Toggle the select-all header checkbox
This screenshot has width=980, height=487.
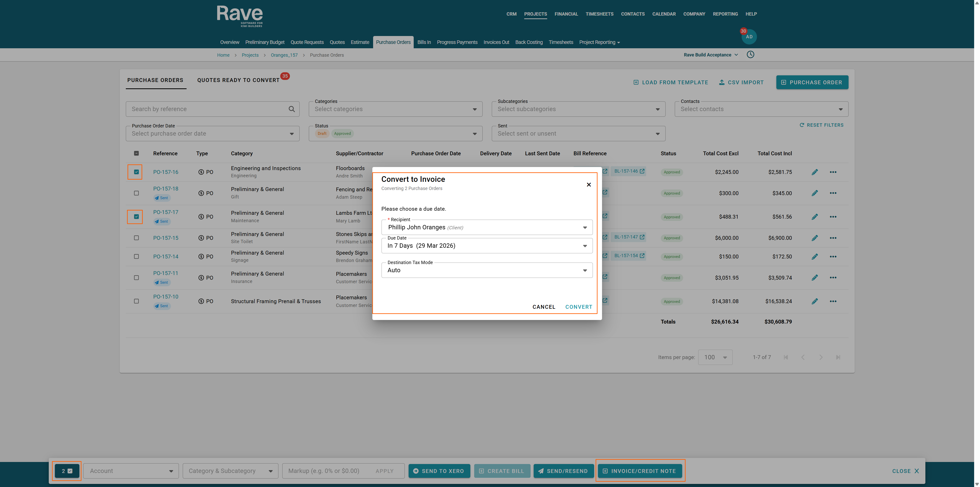pyautogui.click(x=136, y=153)
